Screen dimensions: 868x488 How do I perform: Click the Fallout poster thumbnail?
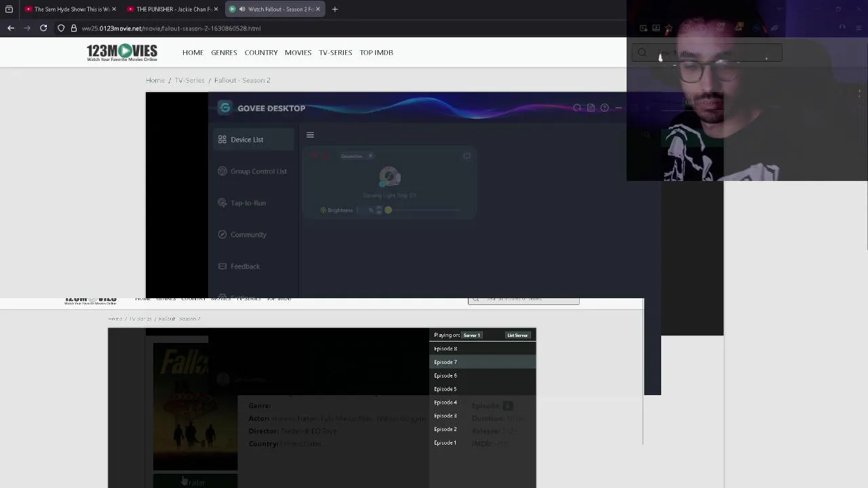(195, 407)
